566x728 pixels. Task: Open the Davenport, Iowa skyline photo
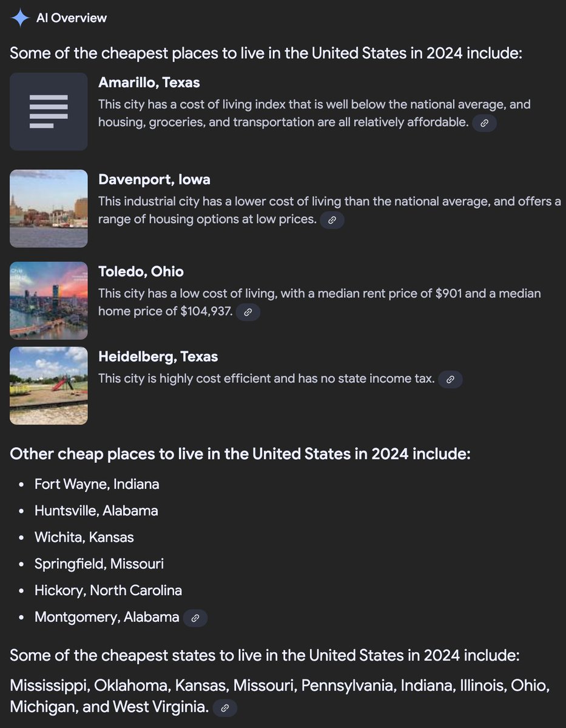(49, 209)
